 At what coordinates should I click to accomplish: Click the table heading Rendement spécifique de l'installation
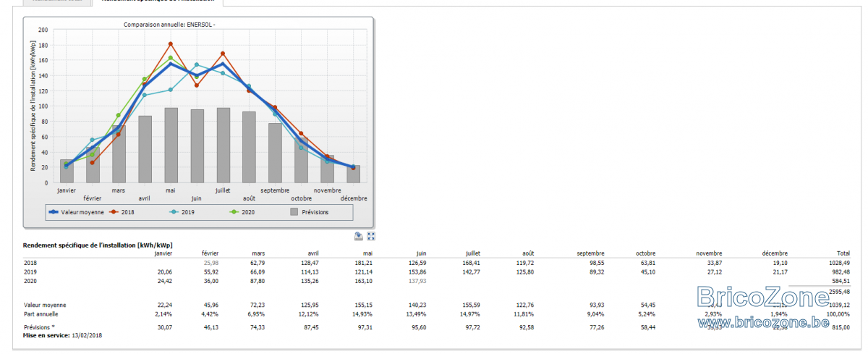pos(98,245)
